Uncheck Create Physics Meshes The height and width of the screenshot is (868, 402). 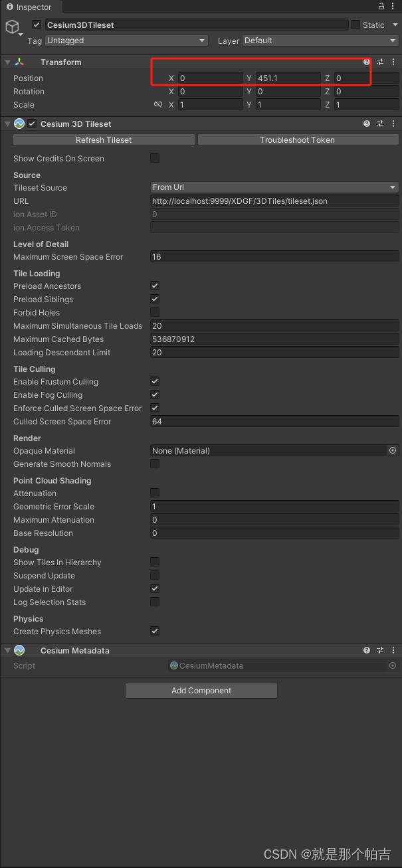pyautogui.click(x=155, y=631)
